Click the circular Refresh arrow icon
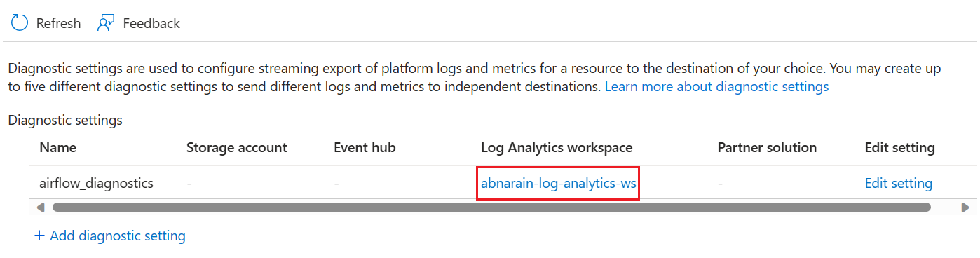Screen dimensions: 980x258 19,23
